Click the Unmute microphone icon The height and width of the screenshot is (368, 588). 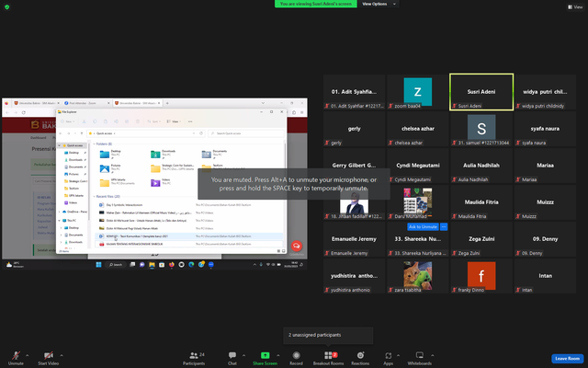(16, 355)
